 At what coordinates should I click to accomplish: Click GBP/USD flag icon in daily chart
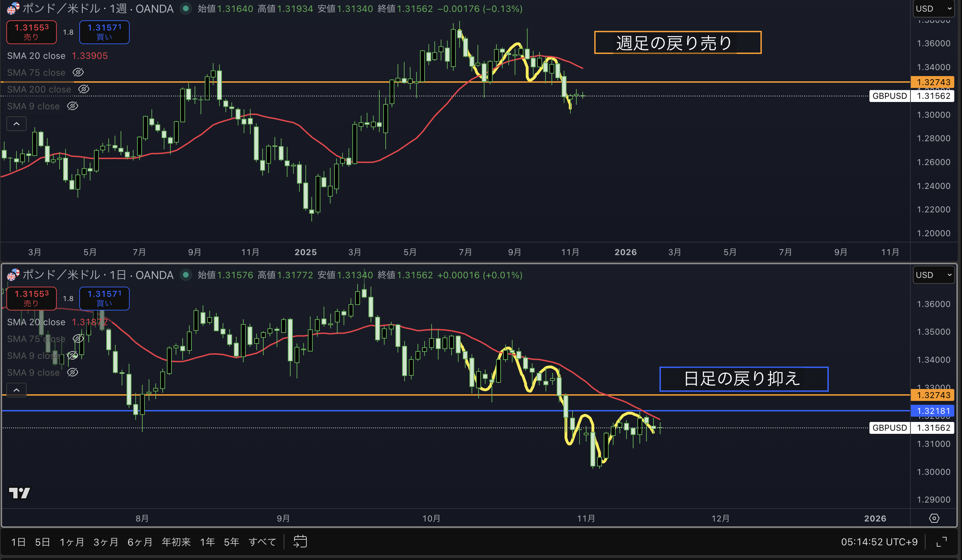coord(13,275)
